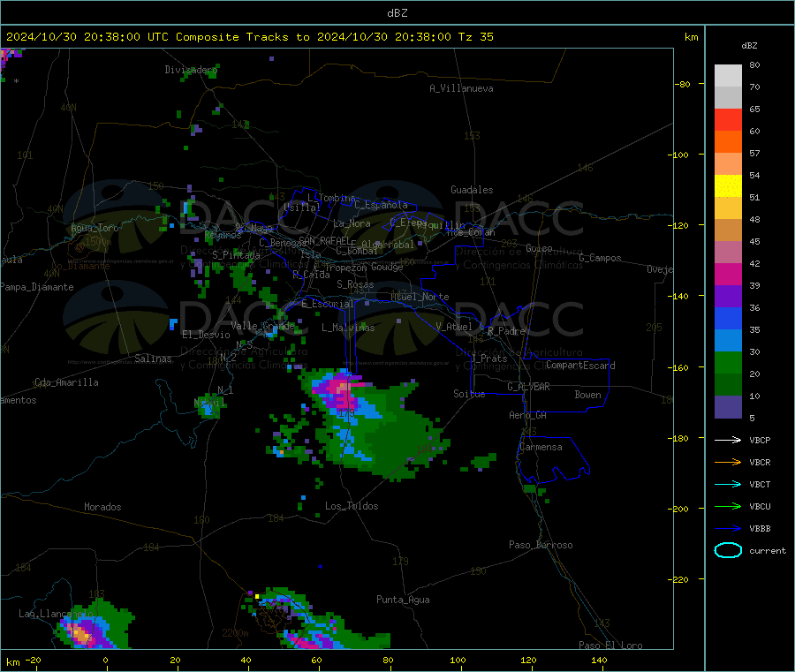Viewport: 795px width, 672px height.
Task: Click the 'Punta_Agua' map label
Action: (x=403, y=600)
